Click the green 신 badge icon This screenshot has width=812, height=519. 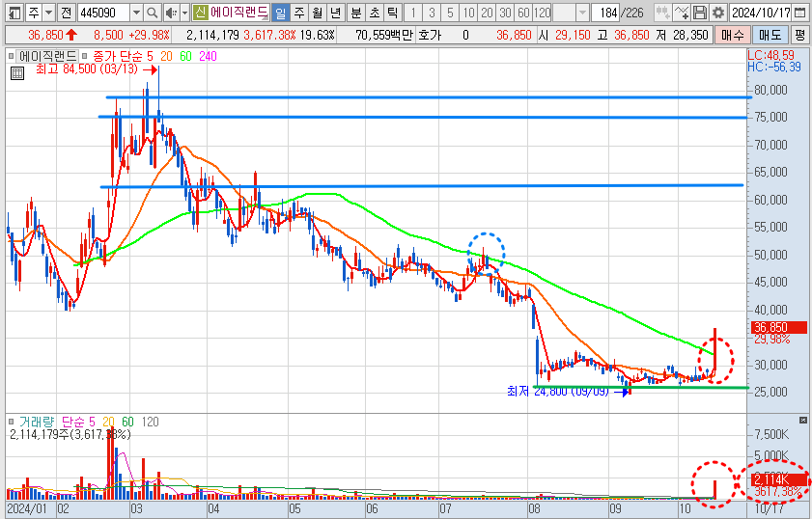(x=200, y=12)
